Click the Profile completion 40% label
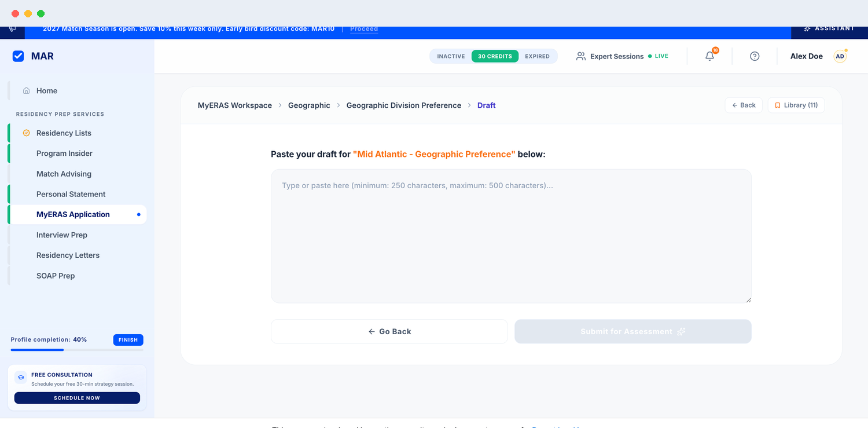Viewport: 868px width, 428px height. coord(49,339)
